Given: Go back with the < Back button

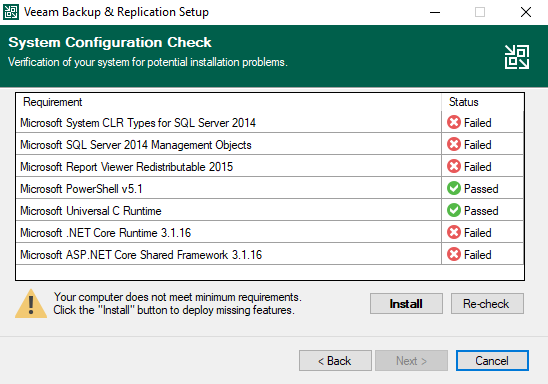Looking at the screenshot, I should [x=335, y=361].
